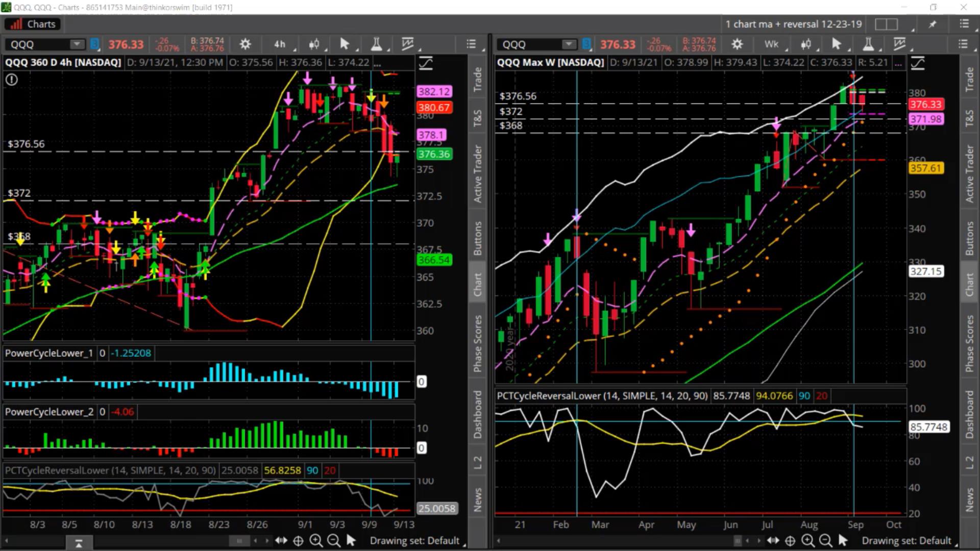Click PowerCycleLower_2 study label
Viewport: 980px width, 551px height.
[x=49, y=412]
